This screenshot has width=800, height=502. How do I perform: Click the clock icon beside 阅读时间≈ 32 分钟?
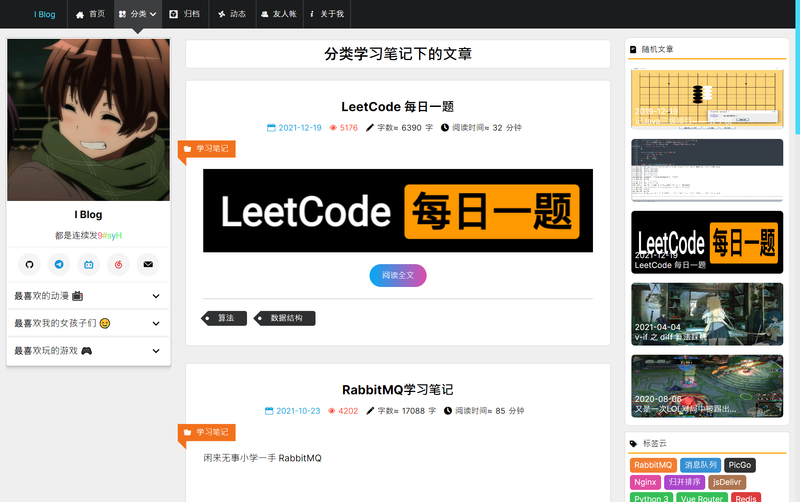coord(445,128)
